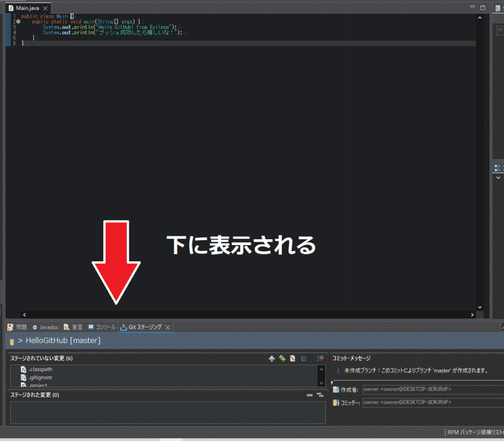This screenshot has height=441, width=504.
Task: Close the Main.java editor tab
Action: pyautogui.click(x=45, y=9)
